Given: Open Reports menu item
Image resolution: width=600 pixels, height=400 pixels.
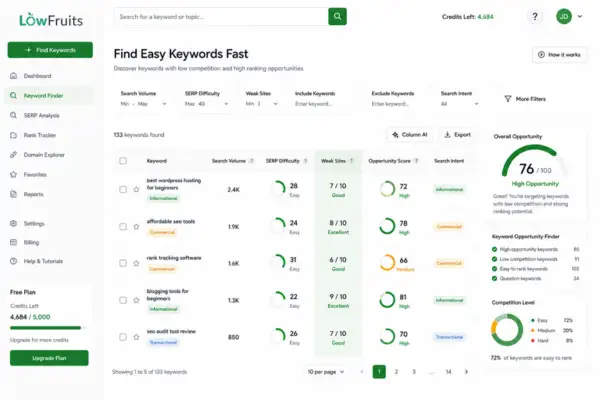Looking at the screenshot, I should click(50, 194).
